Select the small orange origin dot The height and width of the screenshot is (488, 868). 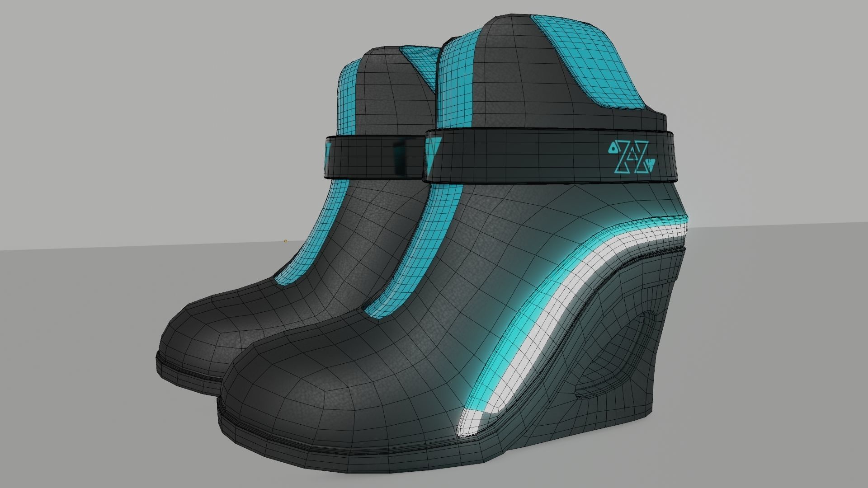[286, 241]
